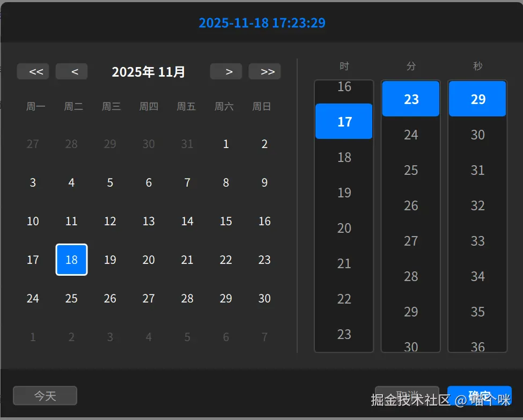523x420 pixels.
Task: Cancel the dialog with the 取消 button
Action: pyautogui.click(x=408, y=392)
